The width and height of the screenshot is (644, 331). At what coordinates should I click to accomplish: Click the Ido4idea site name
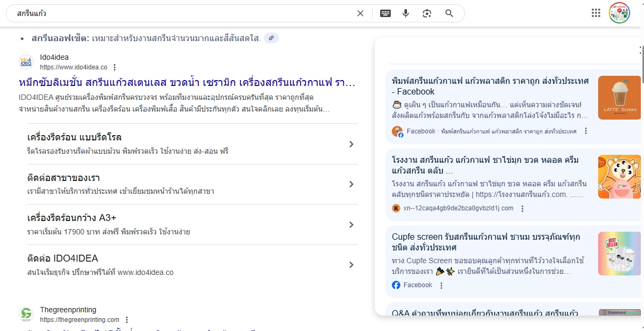pos(54,57)
